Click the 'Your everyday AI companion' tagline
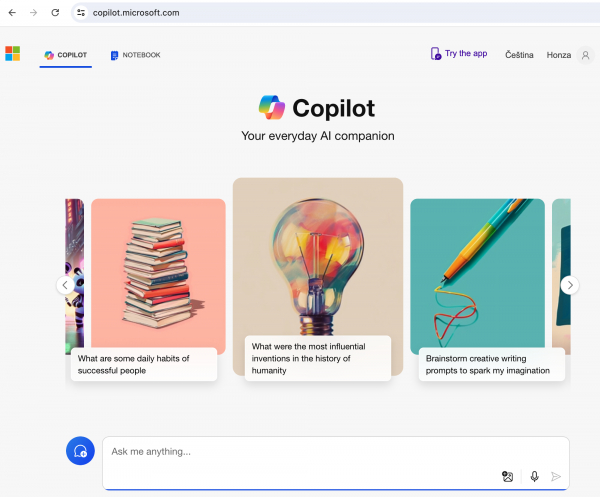The width and height of the screenshot is (600, 497). (318, 136)
